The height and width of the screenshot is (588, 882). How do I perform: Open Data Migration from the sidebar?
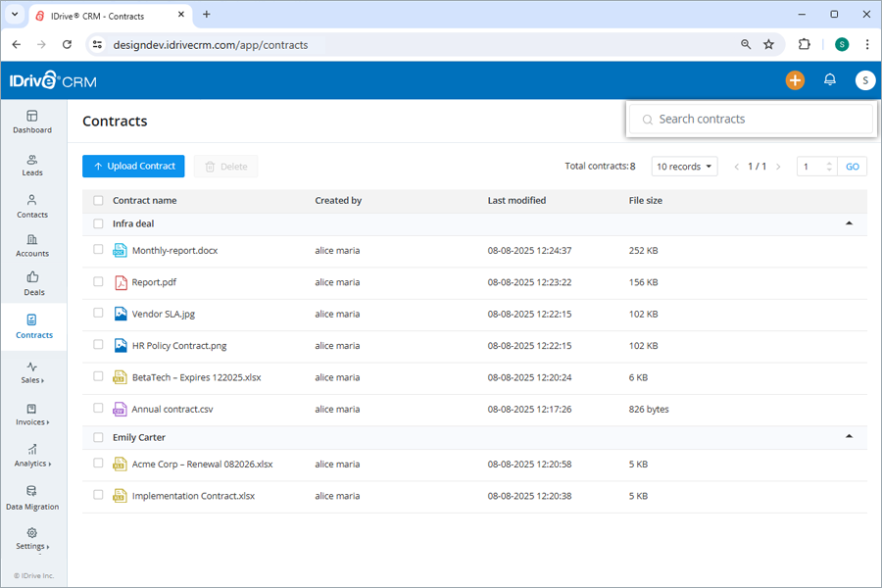32,498
